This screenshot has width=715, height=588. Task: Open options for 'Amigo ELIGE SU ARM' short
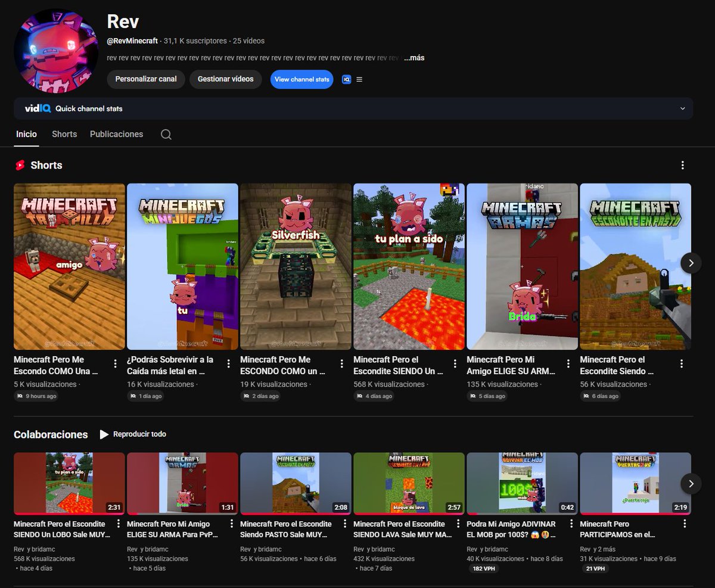pyautogui.click(x=568, y=363)
